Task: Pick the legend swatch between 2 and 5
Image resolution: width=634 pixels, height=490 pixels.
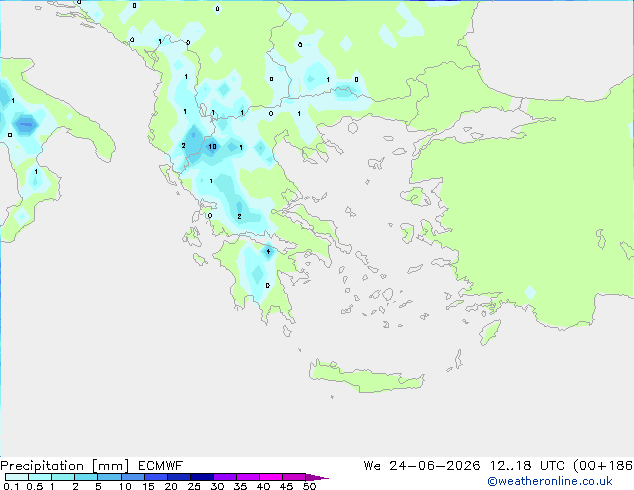Action: click(86, 477)
